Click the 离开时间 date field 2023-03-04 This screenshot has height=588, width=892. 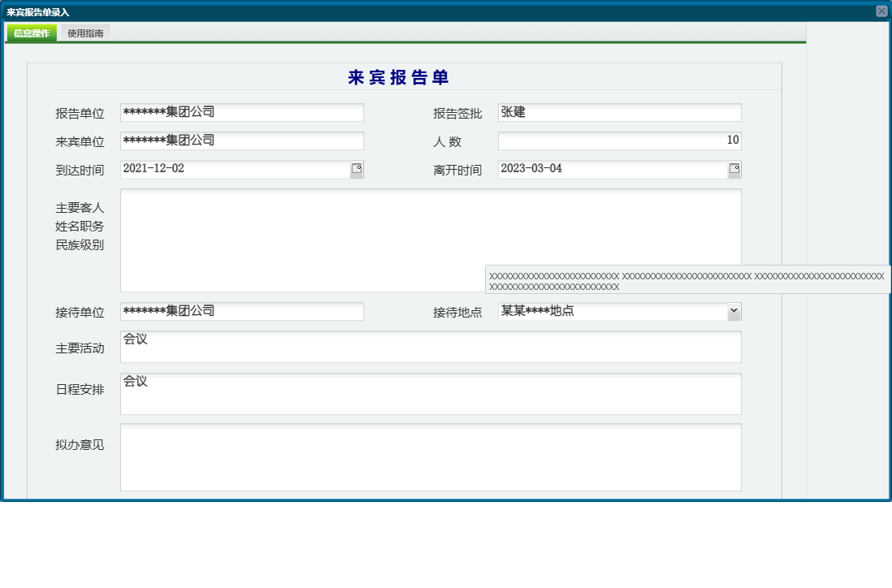coord(613,169)
